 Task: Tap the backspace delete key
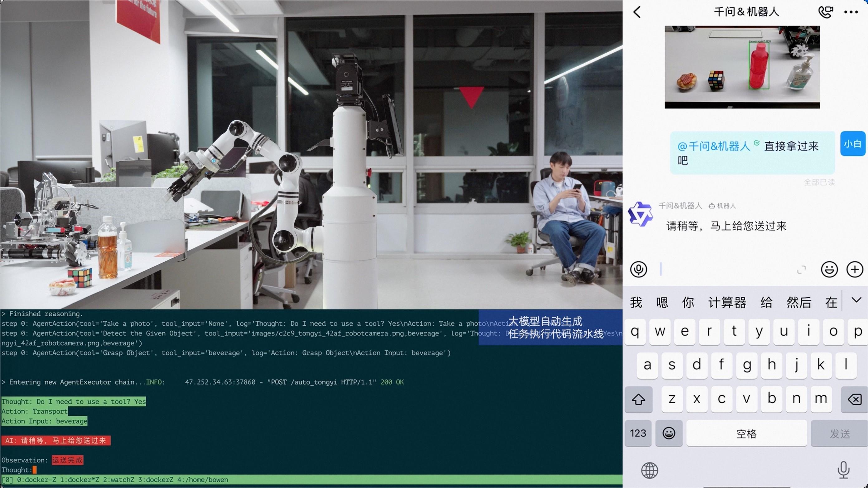tap(855, 400)
